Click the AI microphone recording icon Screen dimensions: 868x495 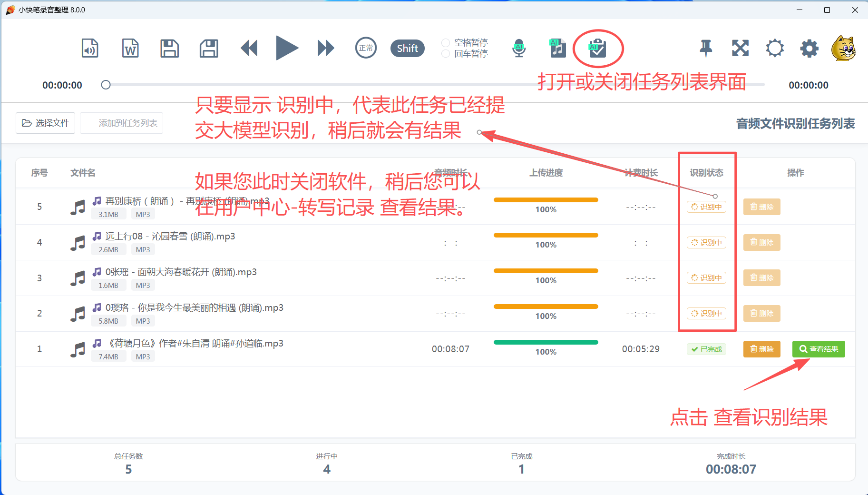click(519, 48)
